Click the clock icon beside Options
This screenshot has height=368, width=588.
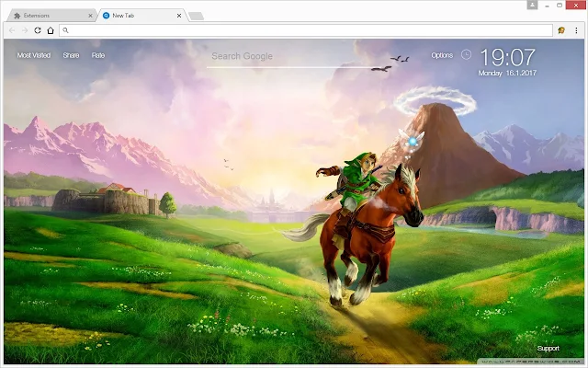466,55
